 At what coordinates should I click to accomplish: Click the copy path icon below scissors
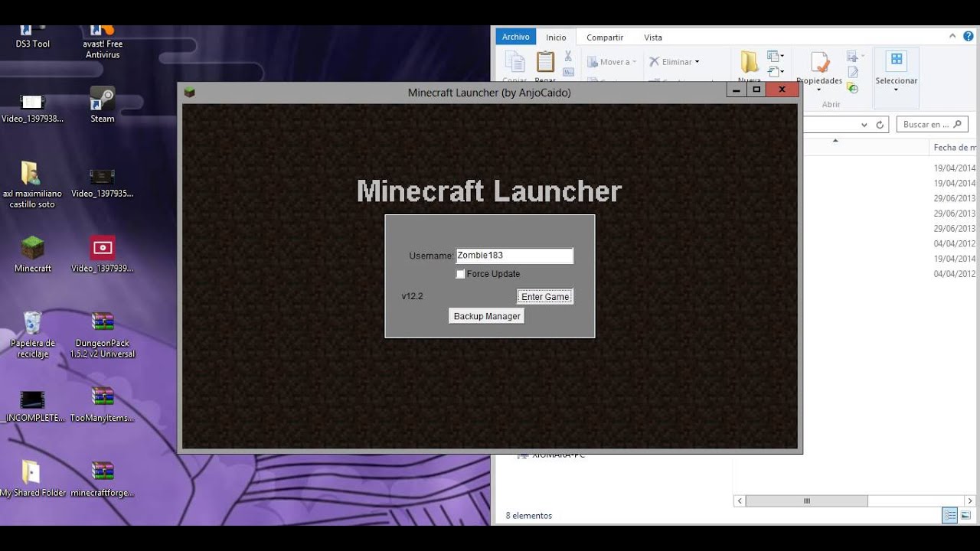568,72
